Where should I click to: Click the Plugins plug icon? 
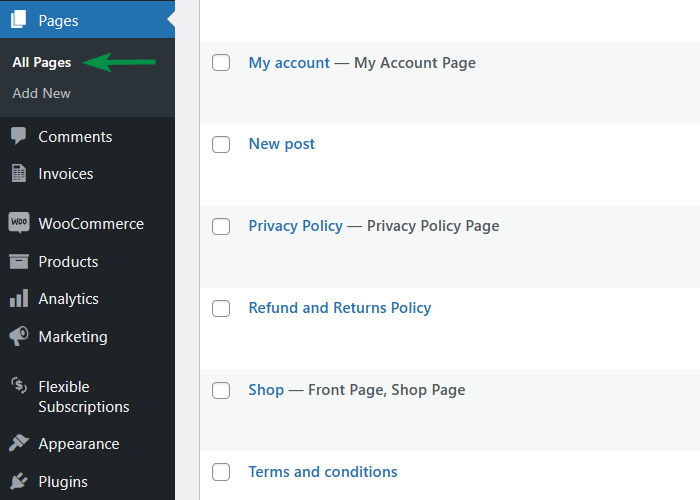coord(19,481)
